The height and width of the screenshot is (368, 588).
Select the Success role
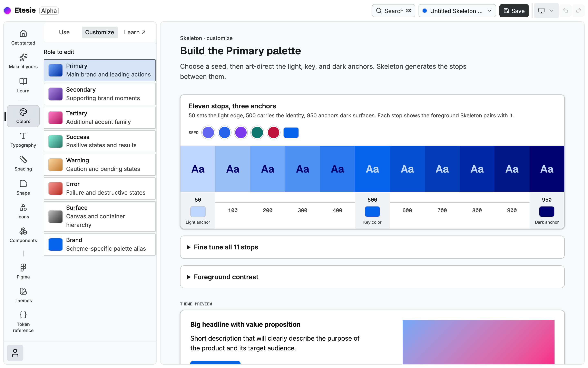click(100, 141)
